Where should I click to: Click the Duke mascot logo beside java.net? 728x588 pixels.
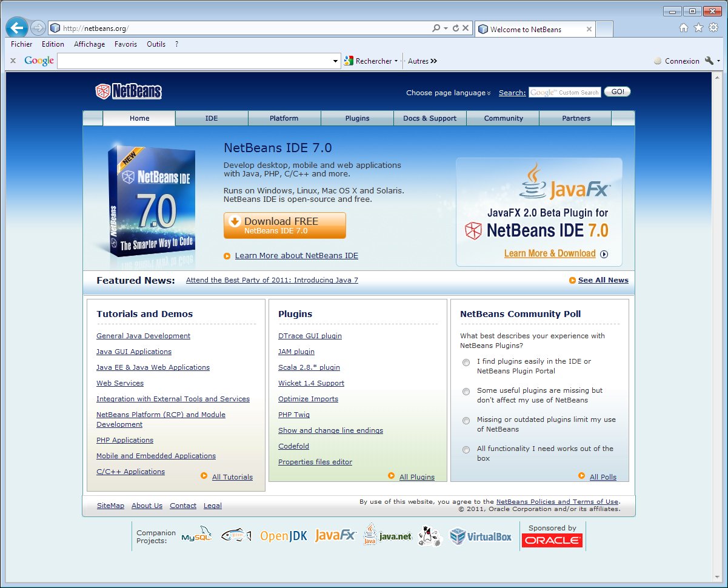(x=430, y=536)
